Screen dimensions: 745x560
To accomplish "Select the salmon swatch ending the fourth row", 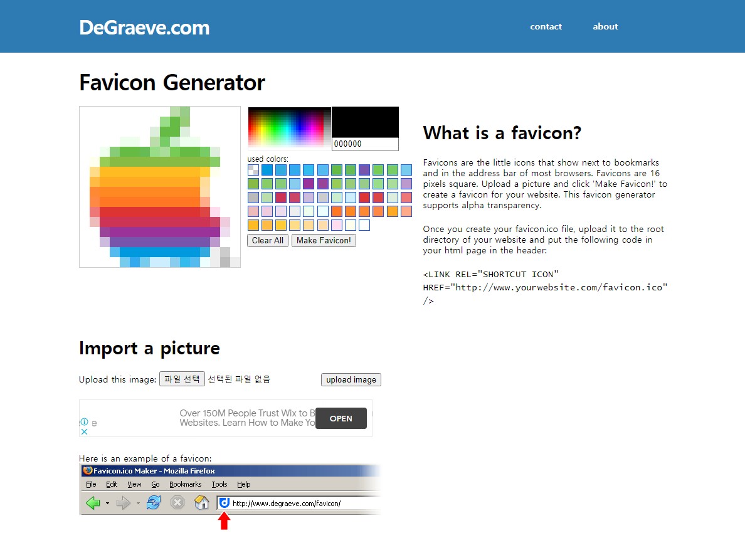I will click(406, 211).
